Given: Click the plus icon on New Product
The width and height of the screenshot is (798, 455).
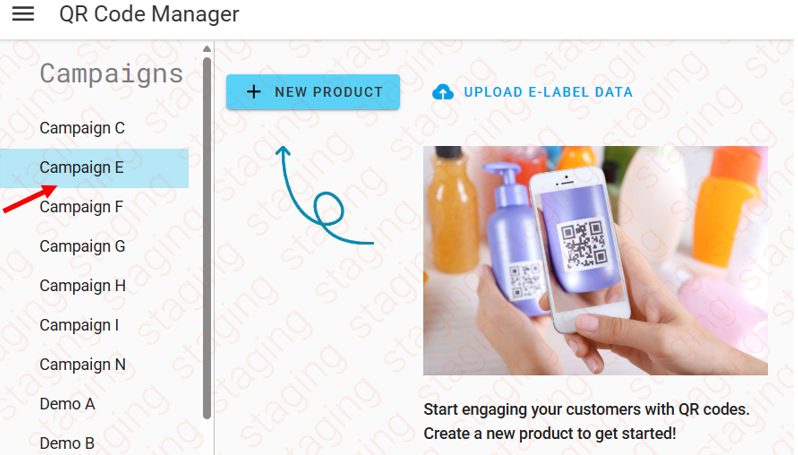Looking at the screenshot, I should pyautogui.click(x=253, y=92).
